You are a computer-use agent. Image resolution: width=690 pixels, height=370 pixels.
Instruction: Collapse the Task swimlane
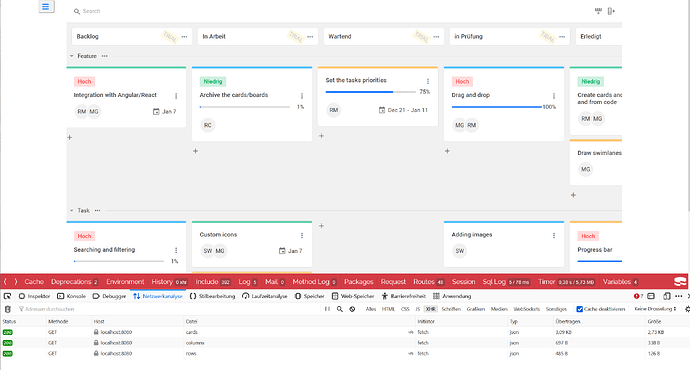coord(72,210)
